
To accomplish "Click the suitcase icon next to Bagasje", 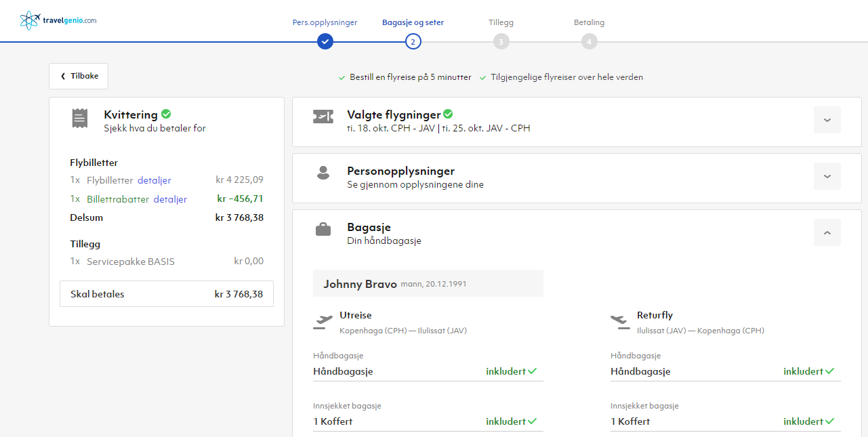I will [323, 229].
